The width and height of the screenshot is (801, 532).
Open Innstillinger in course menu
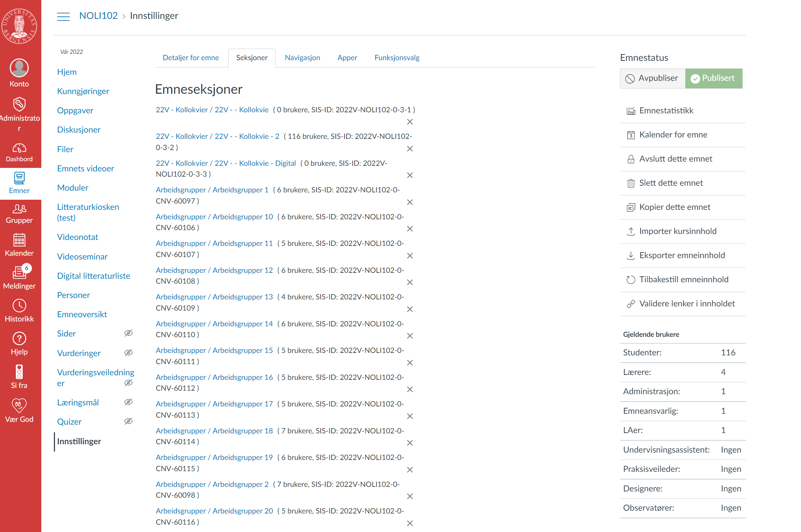(x=79, y=441)
